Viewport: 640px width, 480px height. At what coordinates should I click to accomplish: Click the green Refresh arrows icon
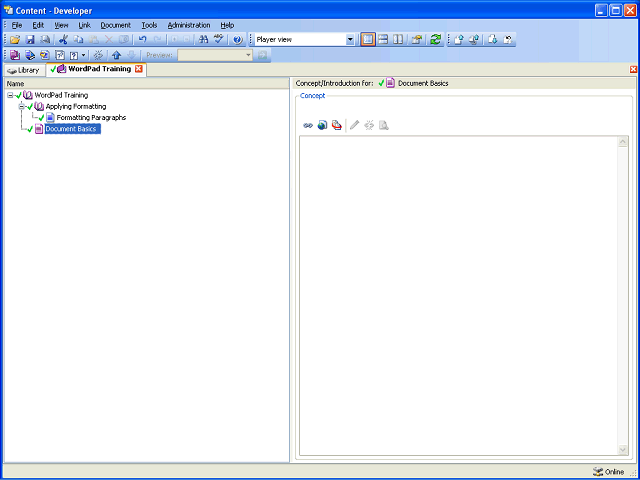(436, 40)
